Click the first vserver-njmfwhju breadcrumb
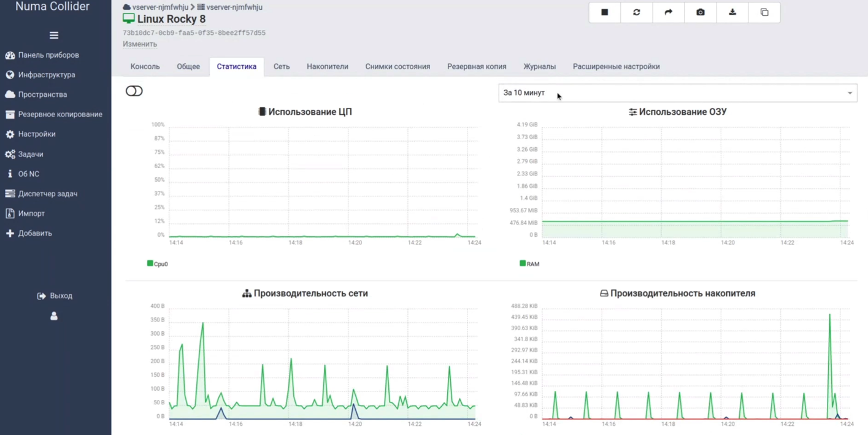868x435 pixels. tap(159, 7)
